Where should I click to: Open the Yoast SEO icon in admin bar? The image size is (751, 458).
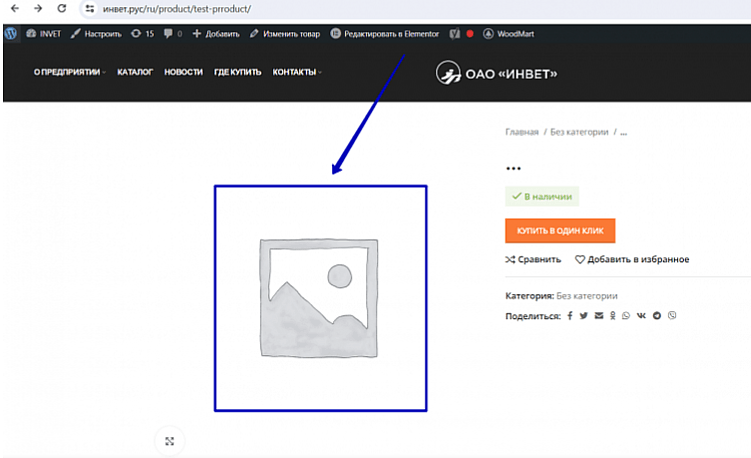click(x=455, y=34)
